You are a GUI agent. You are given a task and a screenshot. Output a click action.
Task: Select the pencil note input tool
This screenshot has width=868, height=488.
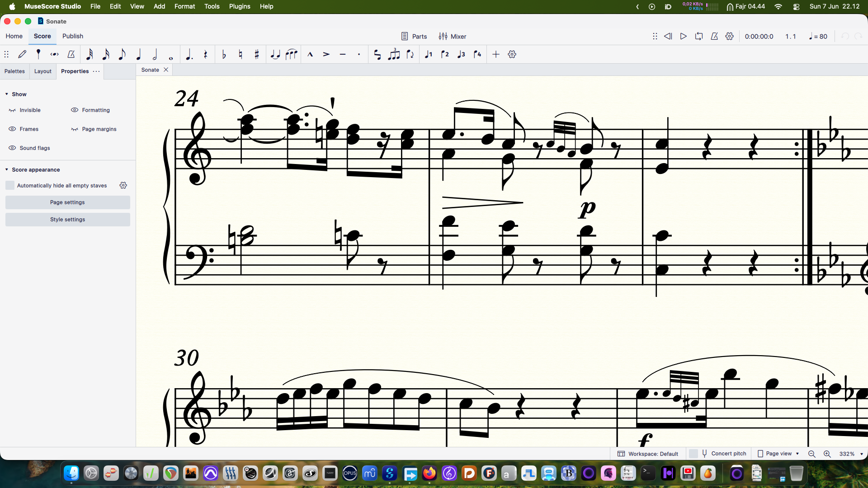point(22,54)
